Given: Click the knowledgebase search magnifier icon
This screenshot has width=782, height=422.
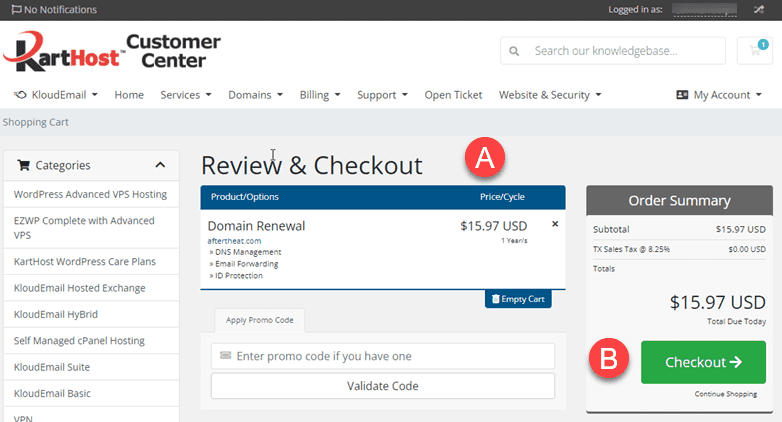Looking at the screenshot, I should [x=514, y=51].
